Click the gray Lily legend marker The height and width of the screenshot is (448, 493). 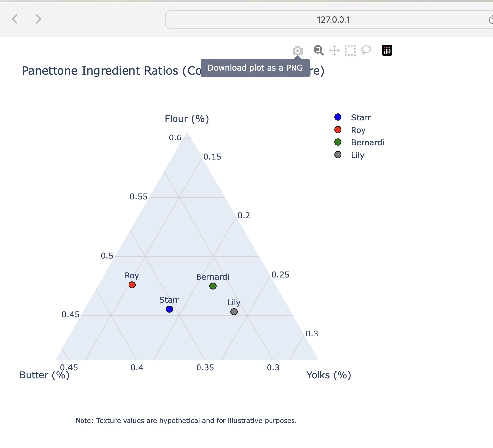click(338, 155)
